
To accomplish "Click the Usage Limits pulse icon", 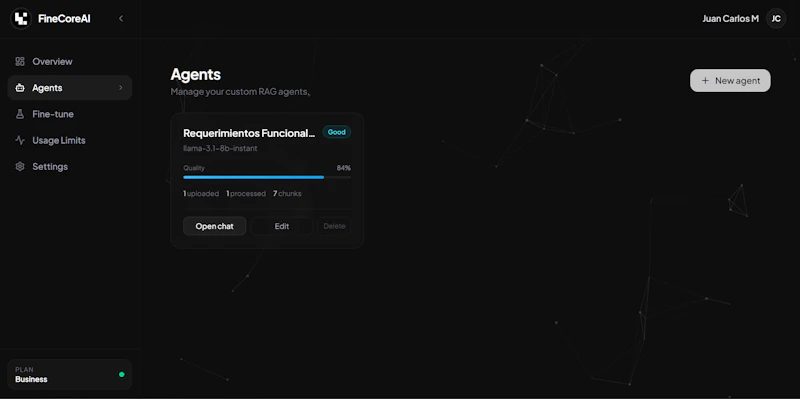I will coord(20,140).
